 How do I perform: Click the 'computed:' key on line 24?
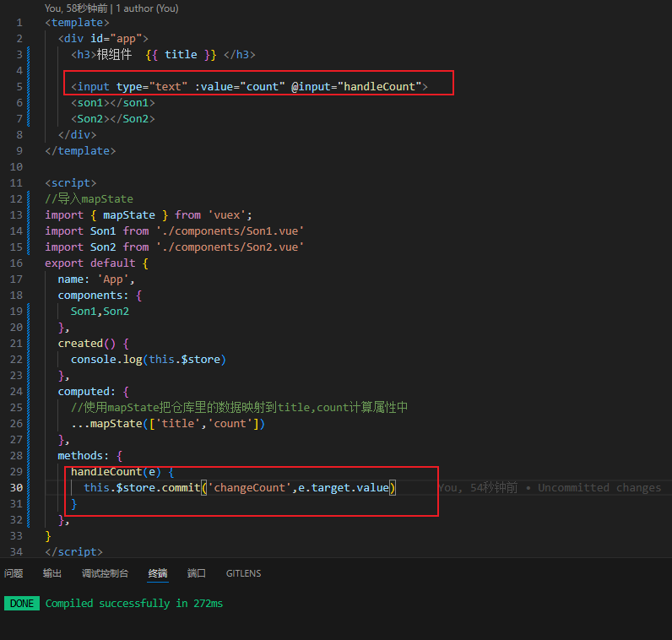[x=87, y=392]
